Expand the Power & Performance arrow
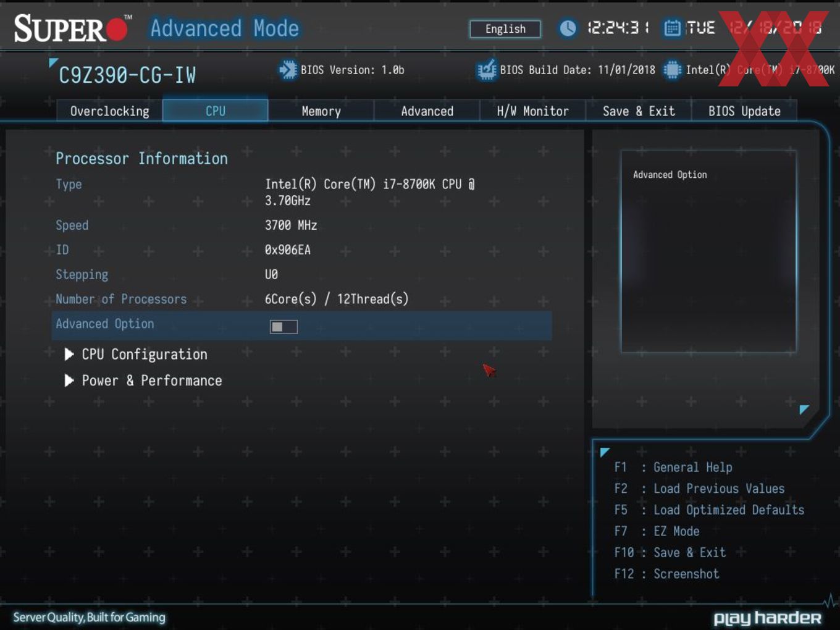840x630 pixels. [x=69, y=380]
